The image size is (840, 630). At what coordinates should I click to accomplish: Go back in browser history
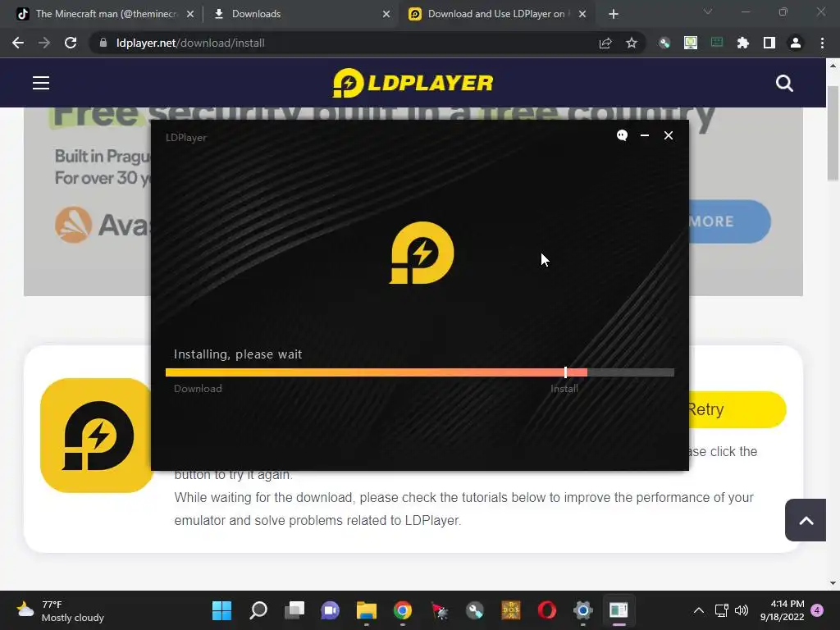pos(18,43)
